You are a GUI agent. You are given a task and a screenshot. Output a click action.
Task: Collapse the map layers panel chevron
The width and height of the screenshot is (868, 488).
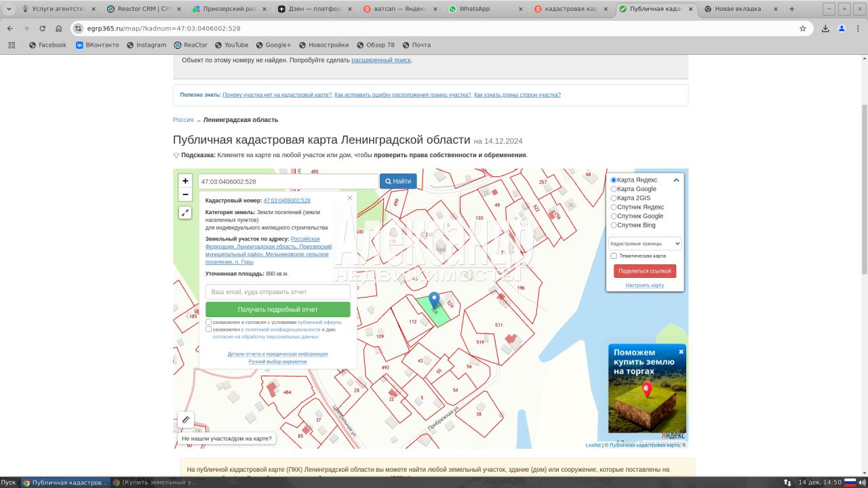tap(676, 180)
